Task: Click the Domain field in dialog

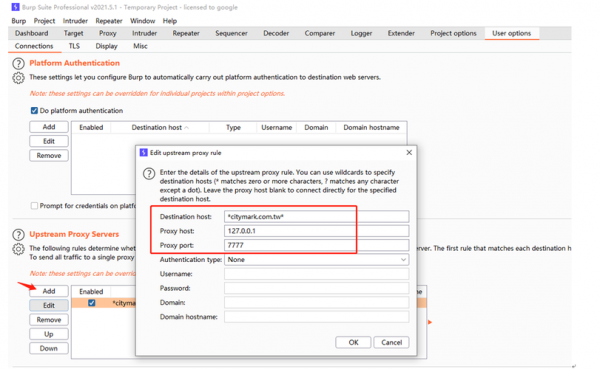Action: [316, 302]
